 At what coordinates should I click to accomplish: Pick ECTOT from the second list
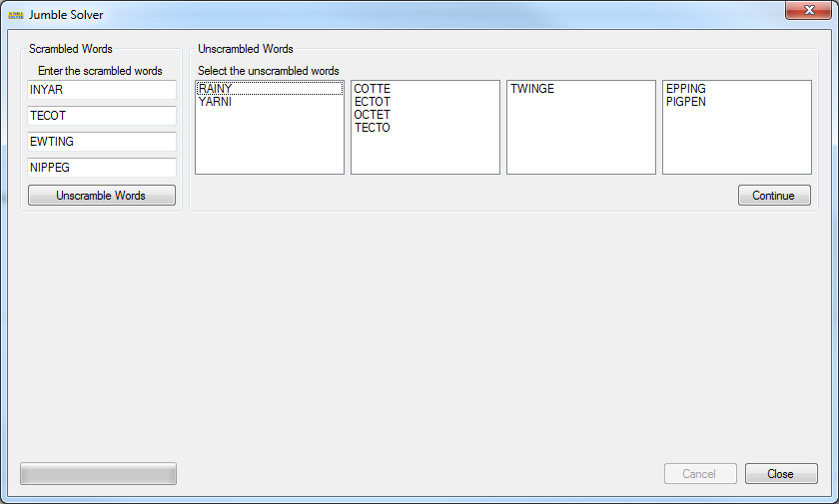(373, 102)
